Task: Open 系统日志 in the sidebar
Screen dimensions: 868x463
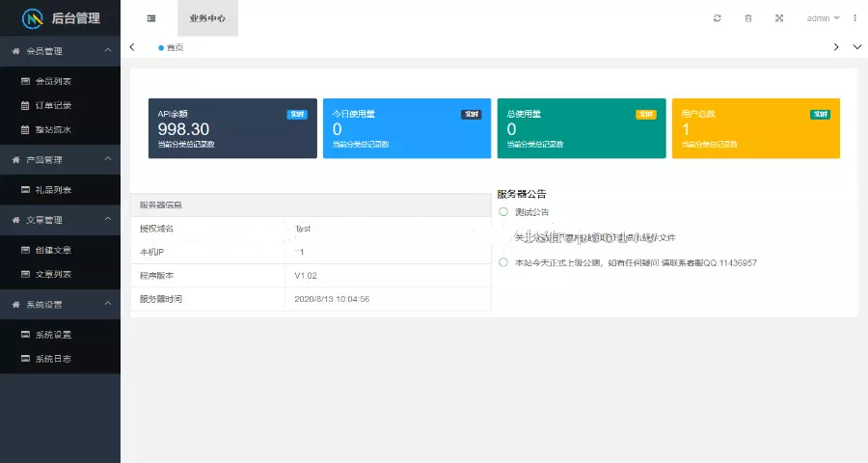Action: (53, 359)
